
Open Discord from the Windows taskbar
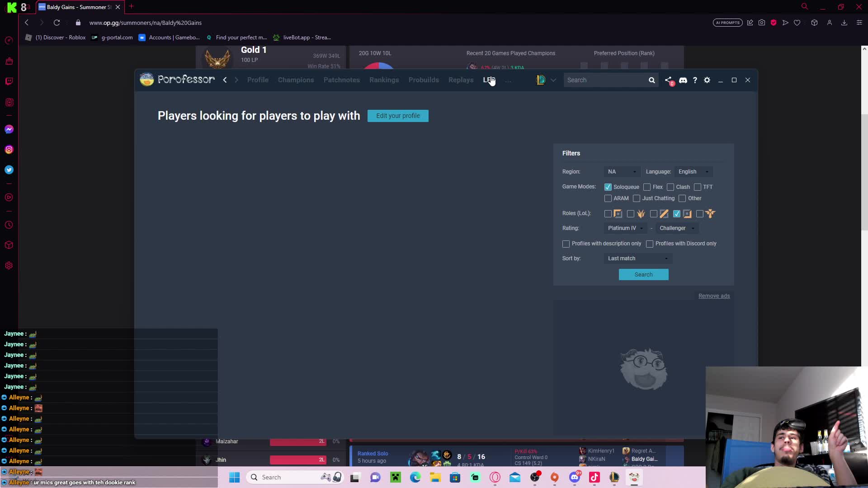[575, 477]
